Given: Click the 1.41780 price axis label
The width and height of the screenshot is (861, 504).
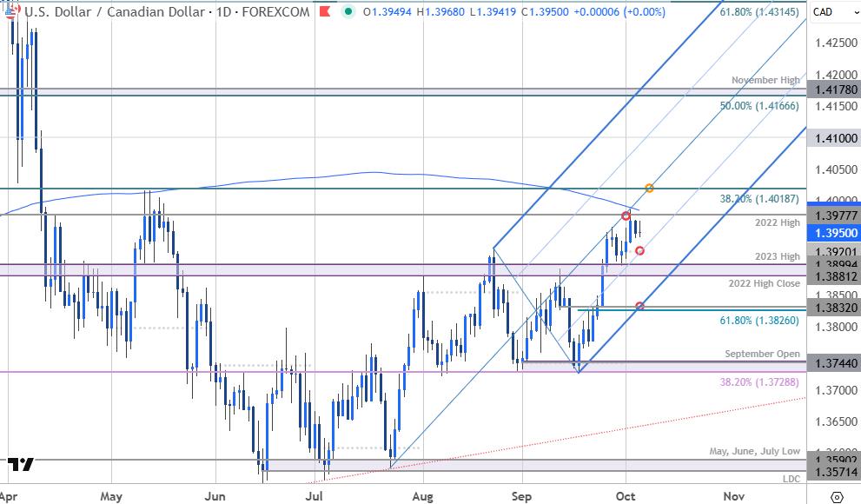Looking at the screenshot, I should coord(834,90).
